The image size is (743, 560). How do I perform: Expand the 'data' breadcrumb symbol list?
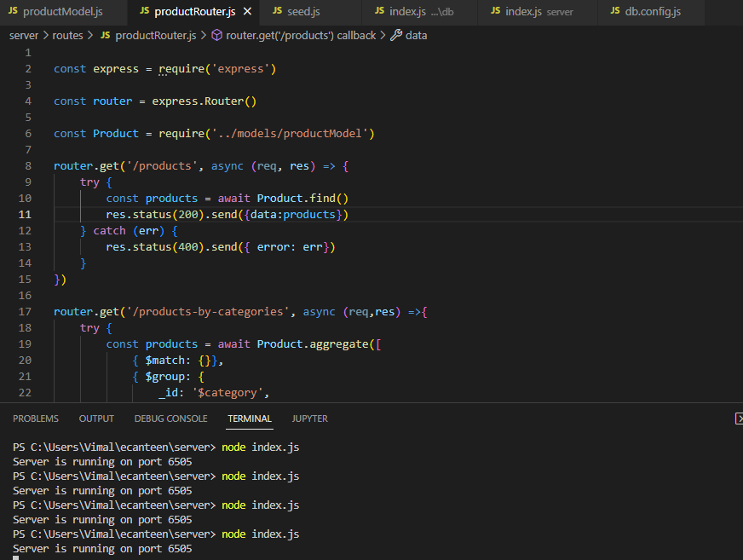pos(417,36)
